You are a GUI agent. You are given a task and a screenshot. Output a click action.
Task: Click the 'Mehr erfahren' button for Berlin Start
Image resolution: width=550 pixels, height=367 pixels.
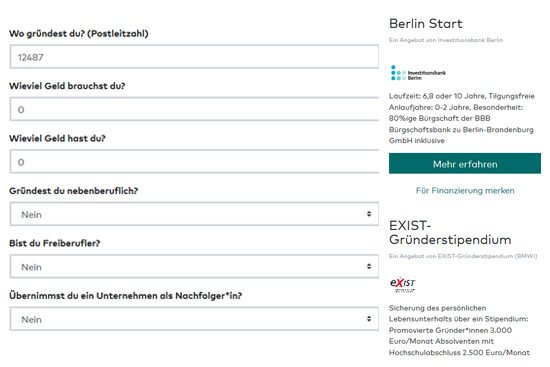point(465,164)
